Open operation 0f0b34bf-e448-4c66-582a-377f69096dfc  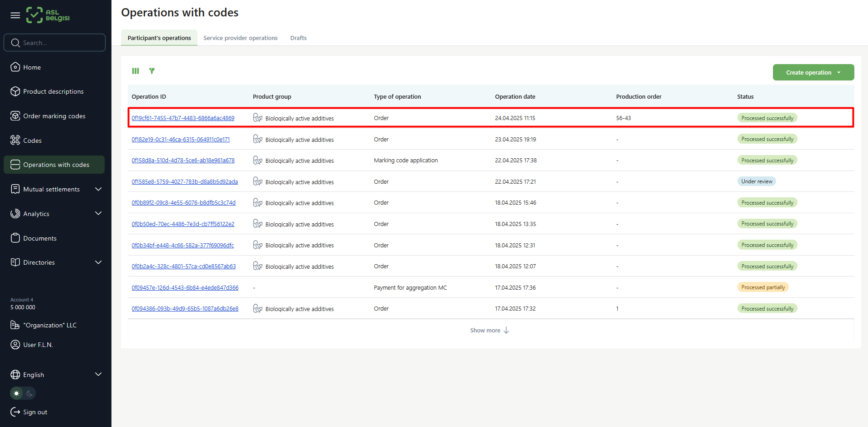click(x=182, y=245)
